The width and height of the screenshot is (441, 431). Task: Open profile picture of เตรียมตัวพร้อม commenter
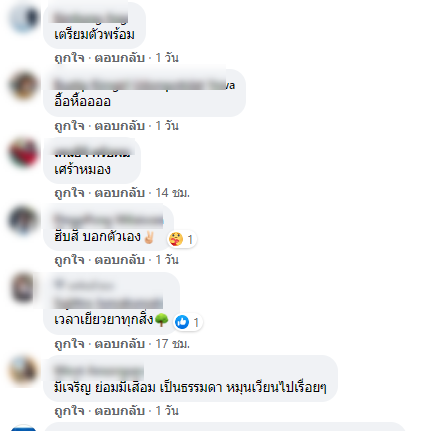[x=24, y=17]
